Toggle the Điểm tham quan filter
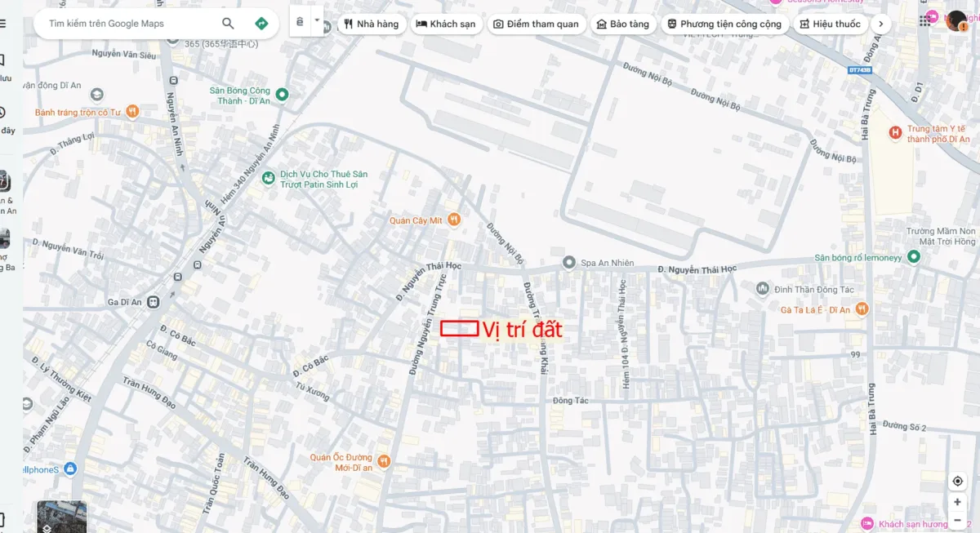 (x=536, y=24)
